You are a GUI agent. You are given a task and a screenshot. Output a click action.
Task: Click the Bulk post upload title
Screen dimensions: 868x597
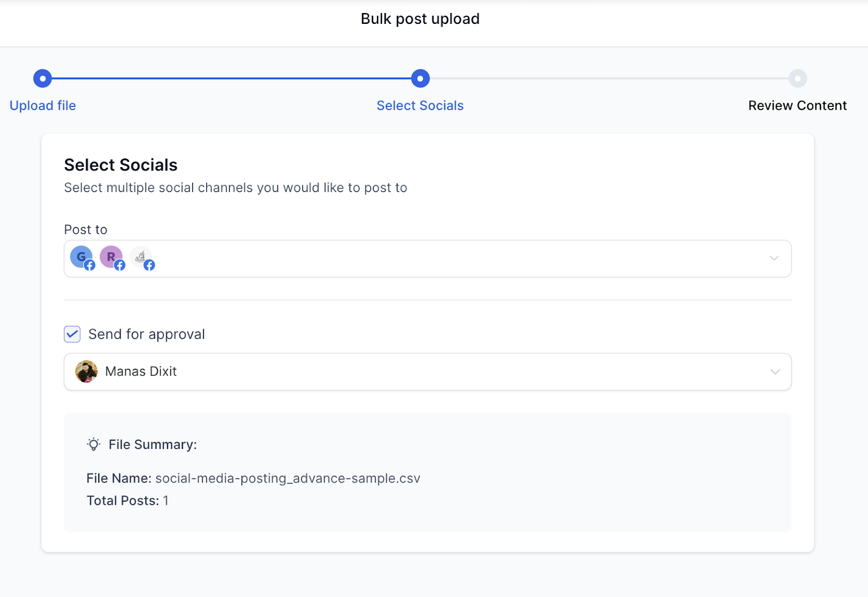pos(420,19)
